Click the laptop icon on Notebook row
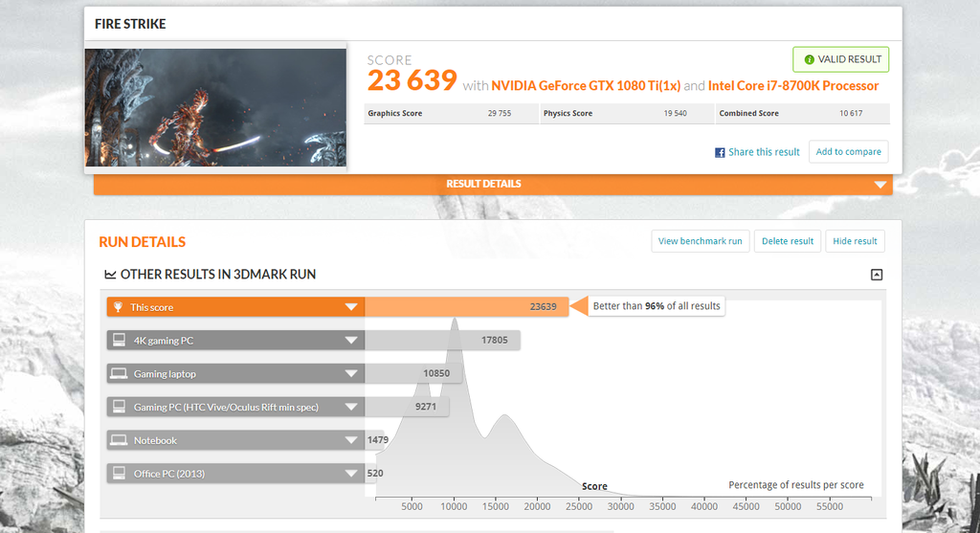The image size is (980, 533). [x=118, y=440]
